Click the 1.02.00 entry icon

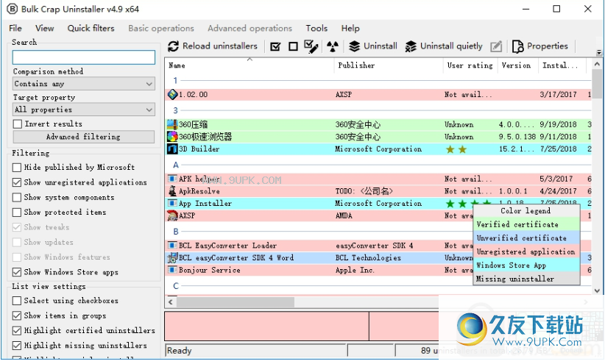[x=172, y=94]
